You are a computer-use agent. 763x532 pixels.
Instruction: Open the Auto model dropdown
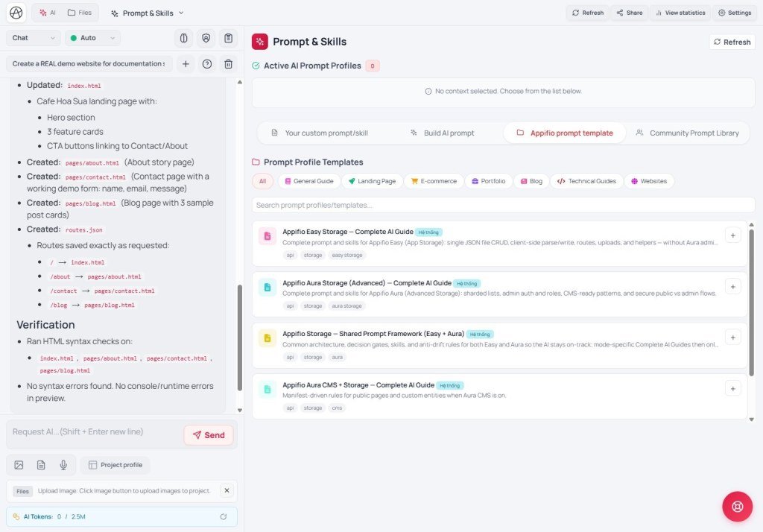point(92,38)
